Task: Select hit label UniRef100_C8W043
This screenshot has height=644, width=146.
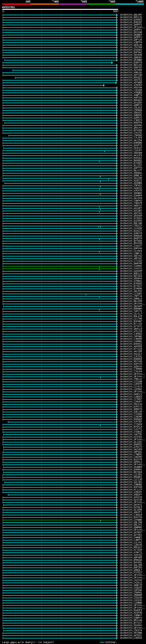Action: (x=131, y=201)
